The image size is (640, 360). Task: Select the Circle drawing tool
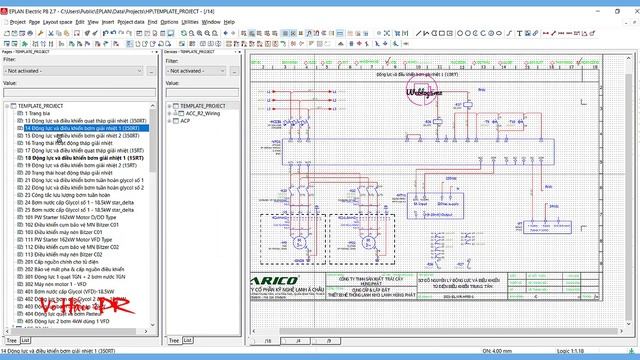(460, 33)
